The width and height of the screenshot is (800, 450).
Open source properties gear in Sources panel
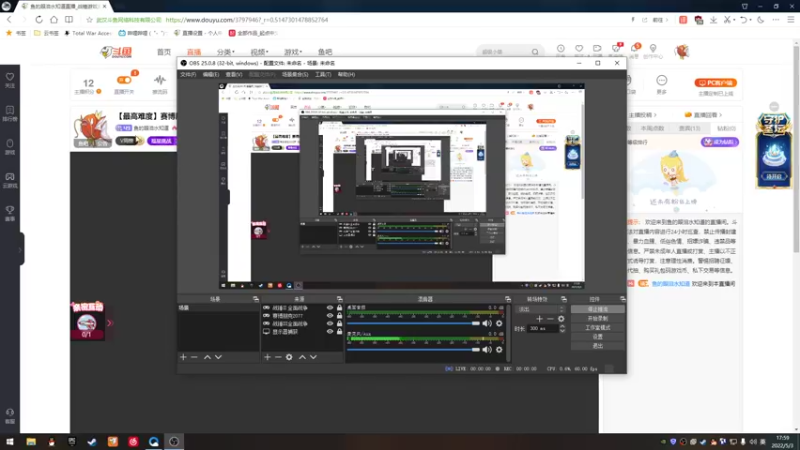pos(289,357)
